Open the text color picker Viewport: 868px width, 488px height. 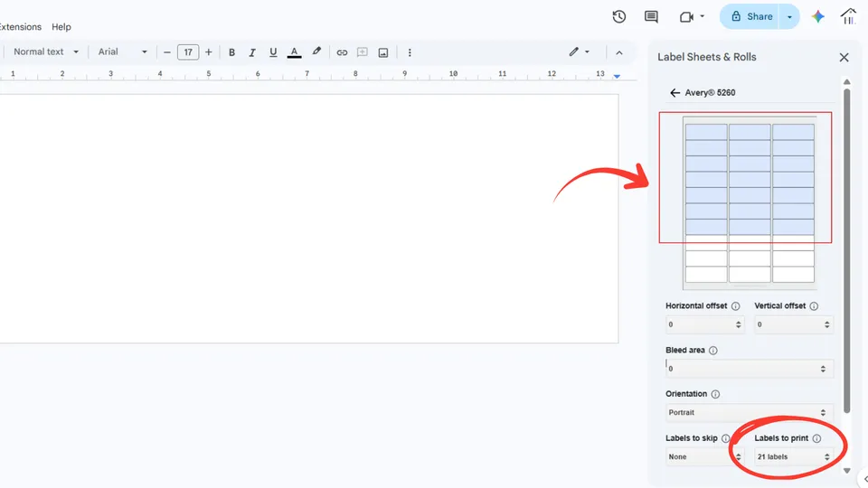[295, 52]
